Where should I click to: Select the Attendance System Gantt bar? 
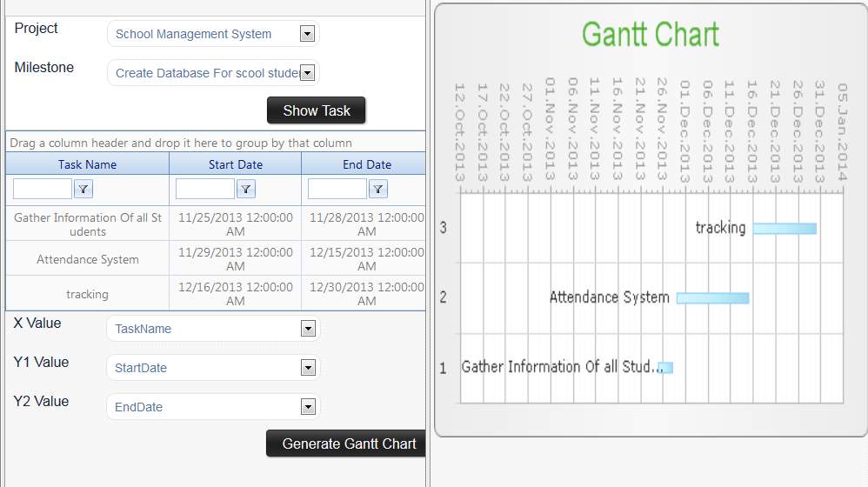(x=712, y=298)
